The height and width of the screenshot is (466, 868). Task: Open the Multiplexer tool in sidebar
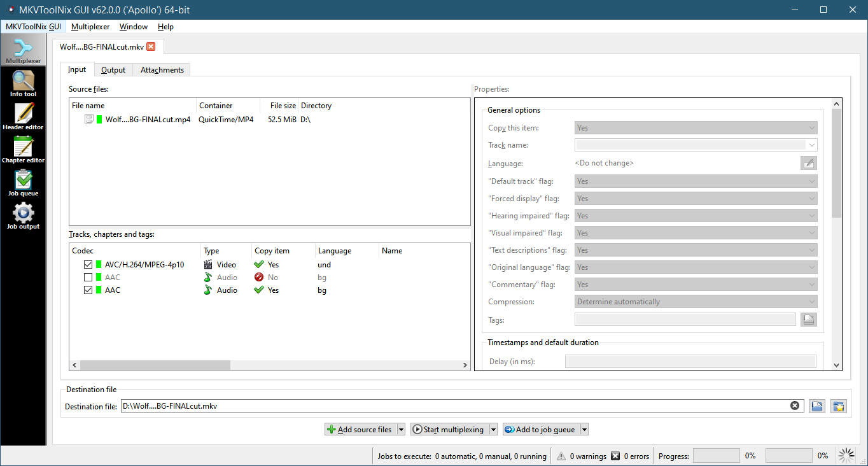point(23,50)
